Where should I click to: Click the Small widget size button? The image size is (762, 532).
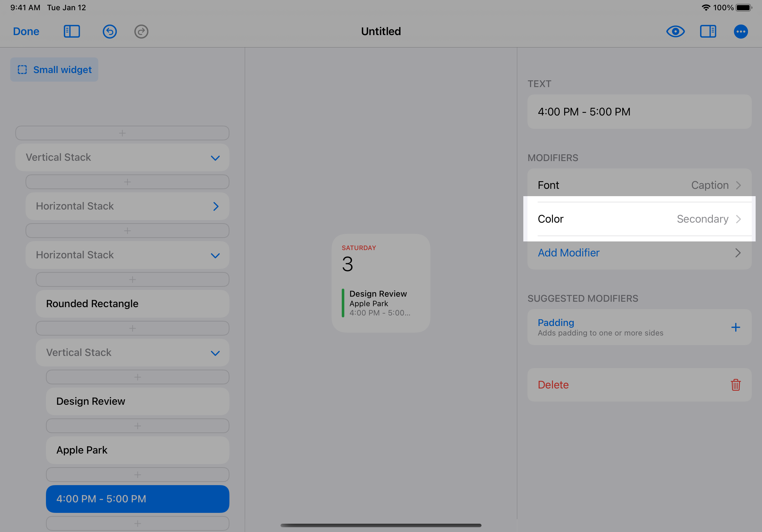(54, 70)
